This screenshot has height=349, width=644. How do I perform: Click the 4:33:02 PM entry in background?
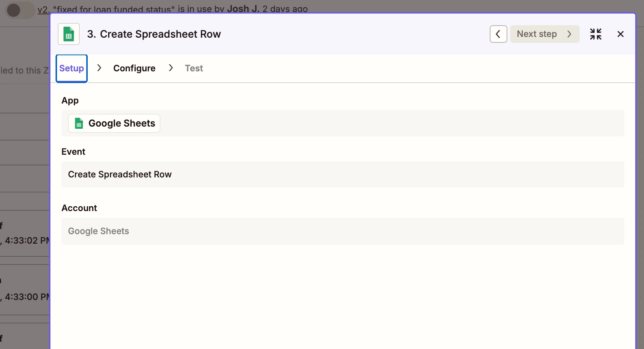[x=26, y=240]
